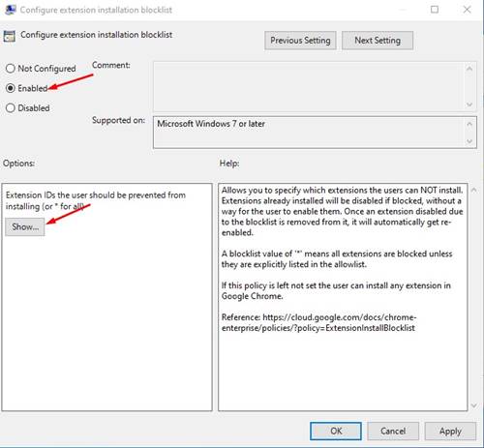Open the Show extension IDs list

(25, 227)
